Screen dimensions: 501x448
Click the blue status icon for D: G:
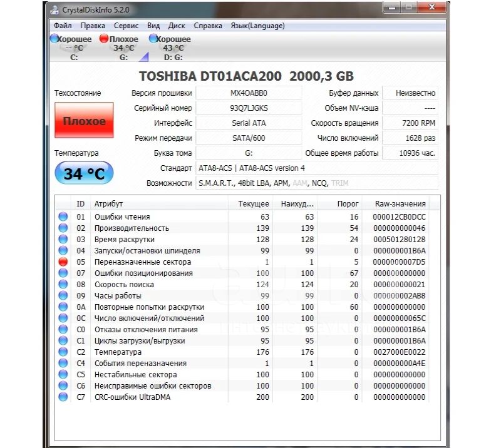[x=153, y=39]
